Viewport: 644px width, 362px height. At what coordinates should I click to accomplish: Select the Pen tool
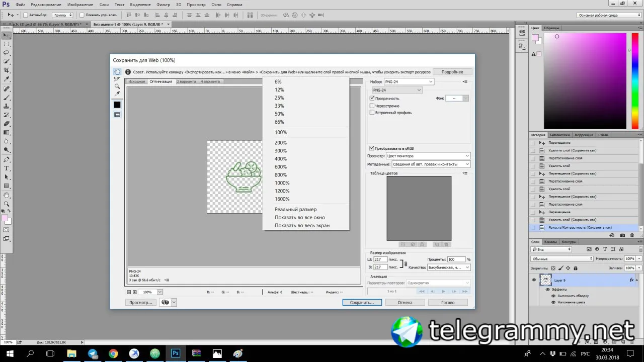[7, 159]
